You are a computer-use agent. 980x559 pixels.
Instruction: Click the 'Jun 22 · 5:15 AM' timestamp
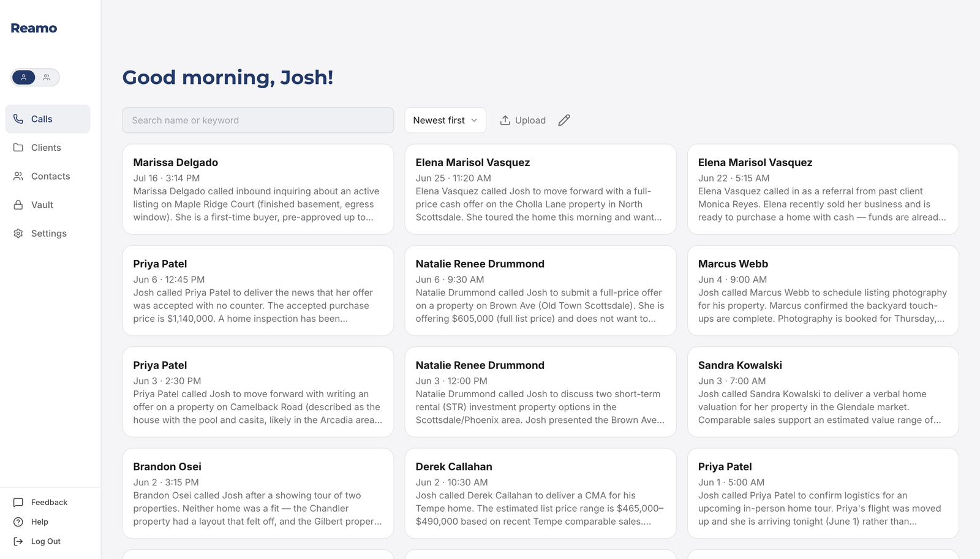pyautogui.click(x=734, y=178)
